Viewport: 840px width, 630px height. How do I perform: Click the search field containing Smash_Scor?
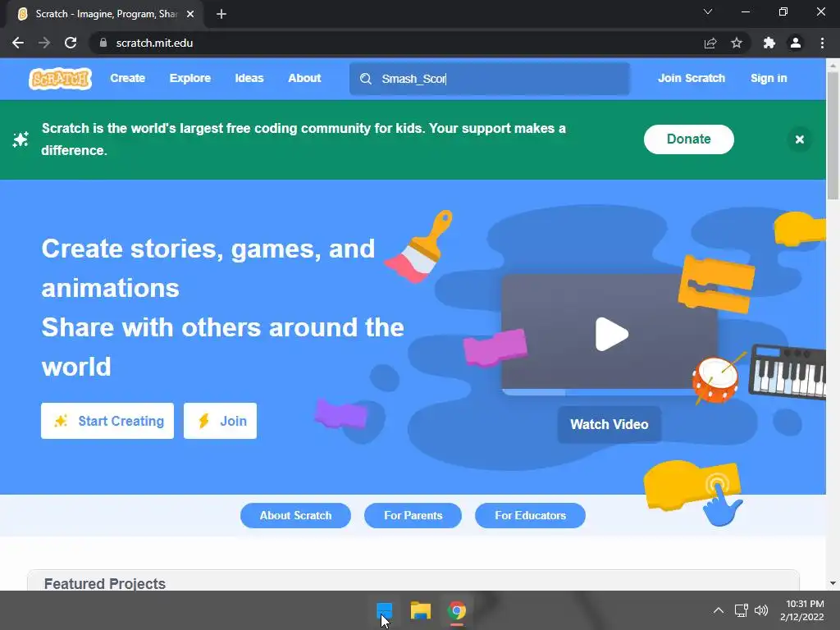(x=490, y=79)
